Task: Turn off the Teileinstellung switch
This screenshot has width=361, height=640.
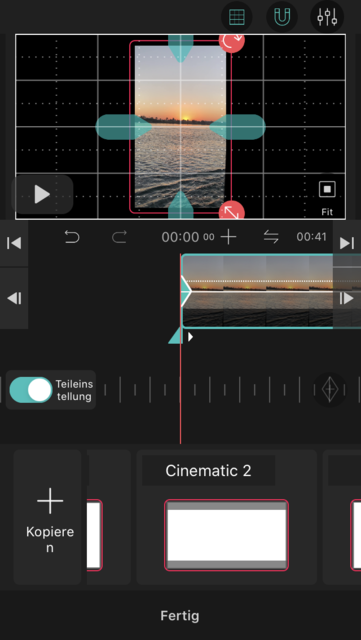Action: [x=31, y=390]
